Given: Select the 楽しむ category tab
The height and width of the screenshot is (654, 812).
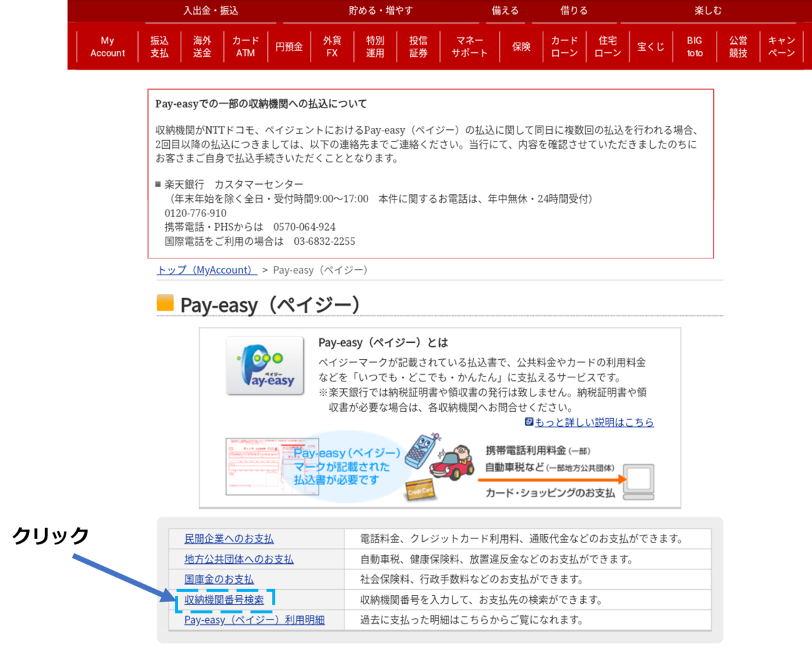Looking at the screenshot, I should coord(708,11).
